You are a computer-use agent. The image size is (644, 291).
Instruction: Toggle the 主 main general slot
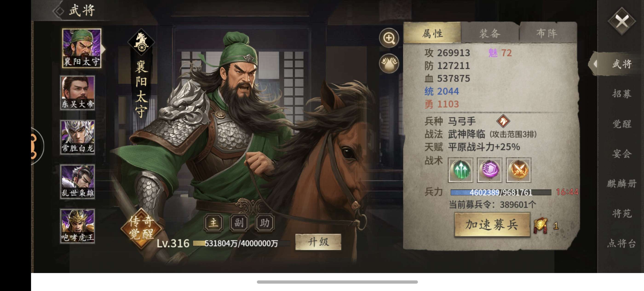pos(213,222)
